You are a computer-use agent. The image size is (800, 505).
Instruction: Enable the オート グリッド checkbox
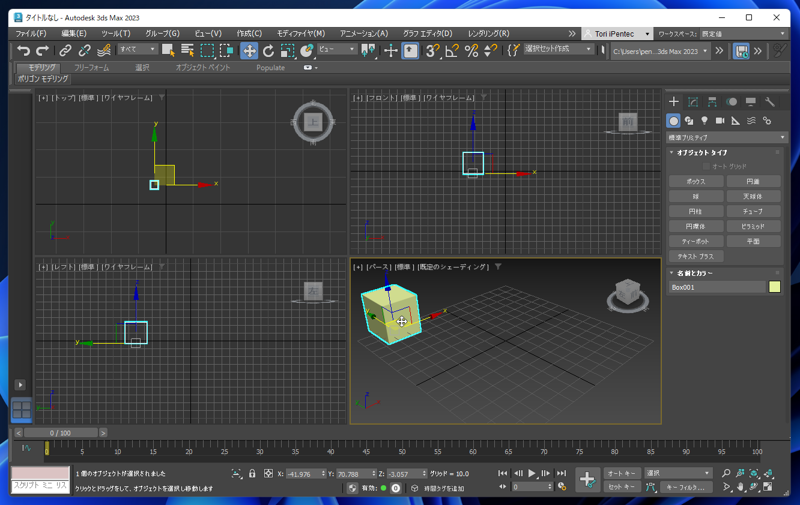(x=706, y=166)
